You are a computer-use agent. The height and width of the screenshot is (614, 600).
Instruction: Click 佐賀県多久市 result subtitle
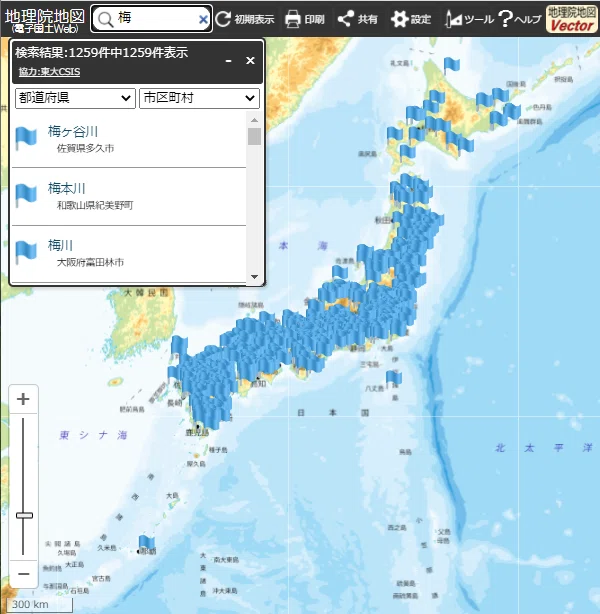click(x=85, y=148)
